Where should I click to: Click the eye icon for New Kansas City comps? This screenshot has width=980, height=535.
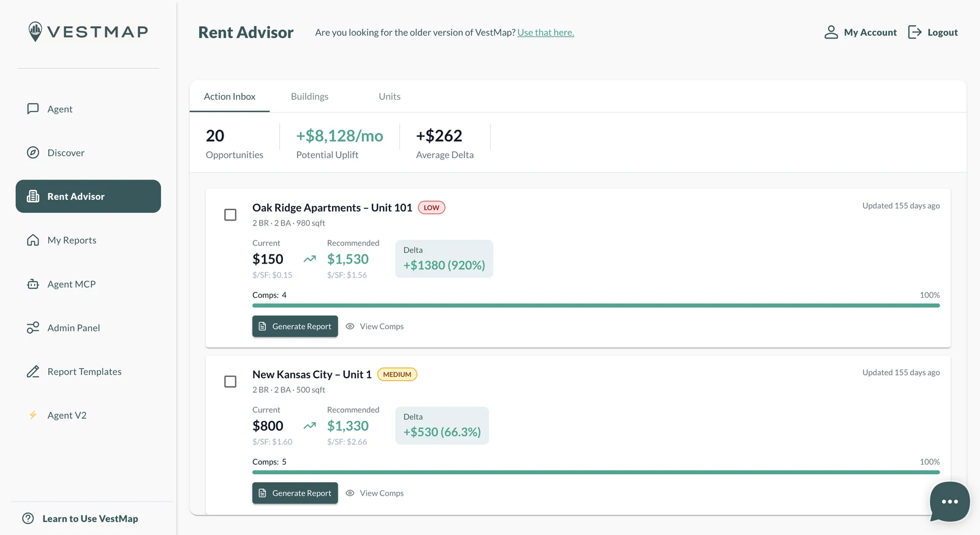[x=350, y=493]
